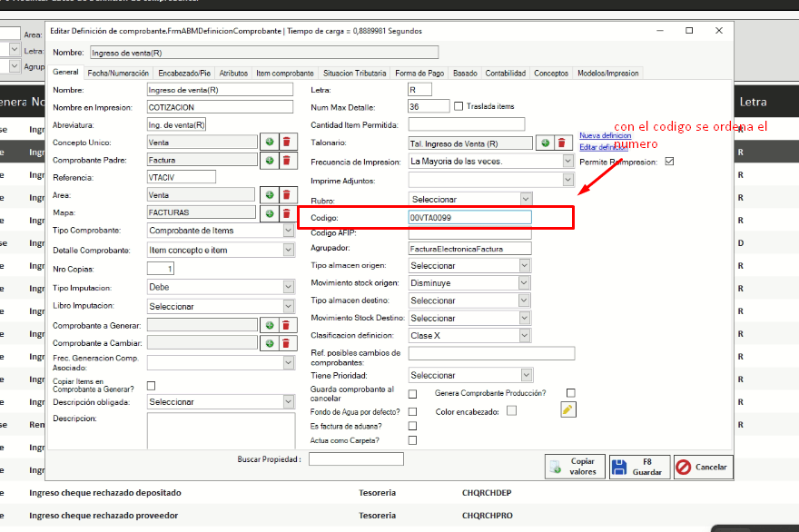This screenshot has height=532, width=799.
Task: Click green add icon next to Talonario
Action: [x=544, y=143]
